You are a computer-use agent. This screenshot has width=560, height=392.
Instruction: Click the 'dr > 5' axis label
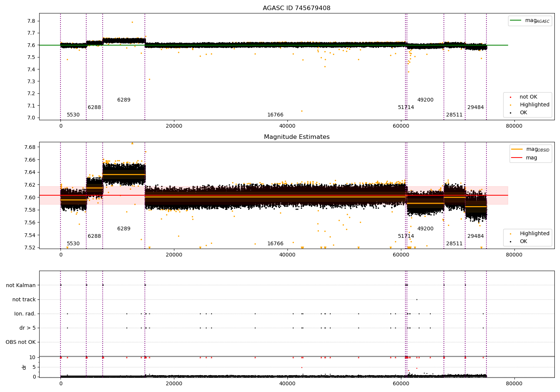tap(28, 328)
